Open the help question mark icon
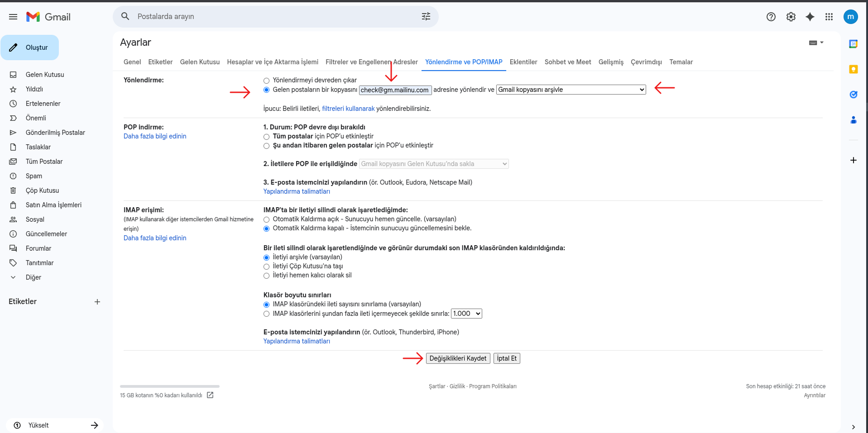This screenshot has width=868, height=433. 771,17
